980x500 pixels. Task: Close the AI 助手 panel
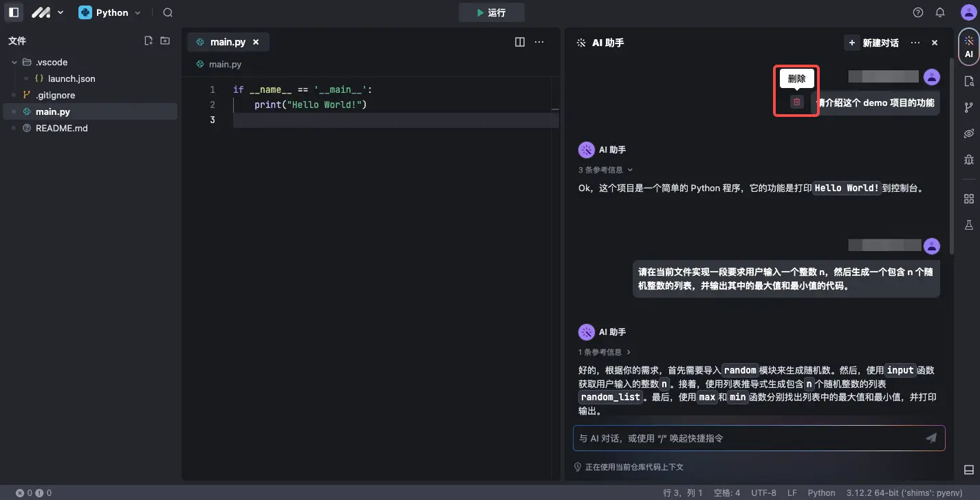(x=935, y=43)
